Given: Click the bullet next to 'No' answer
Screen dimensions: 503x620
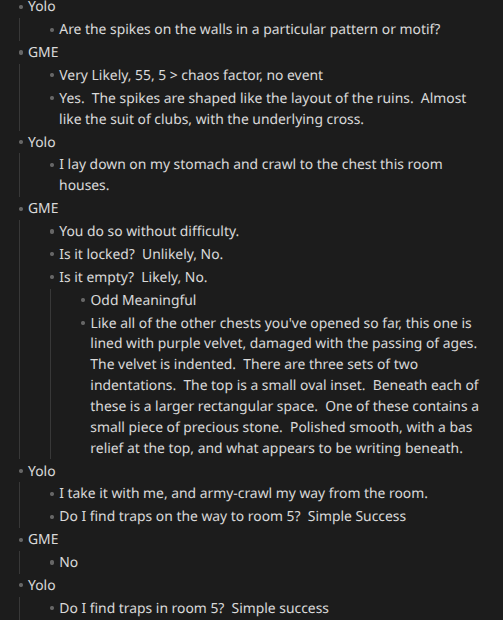Looking at the screenshot, I should tap(52, 563).
